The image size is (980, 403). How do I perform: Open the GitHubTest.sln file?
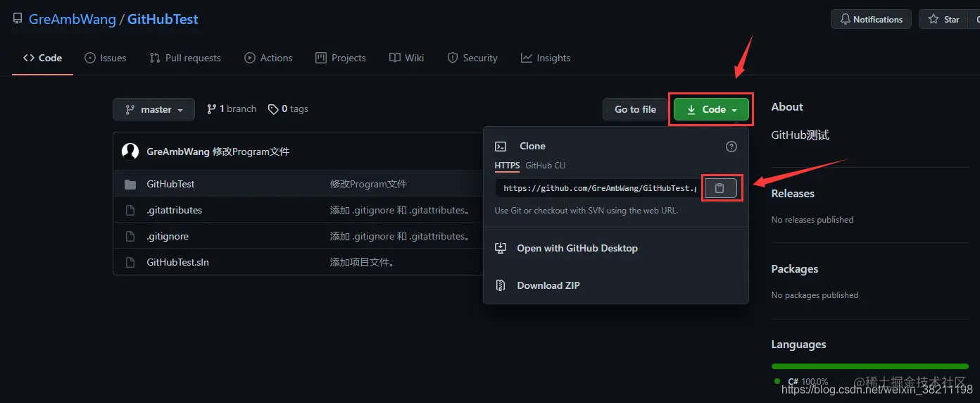click(178, 262)
